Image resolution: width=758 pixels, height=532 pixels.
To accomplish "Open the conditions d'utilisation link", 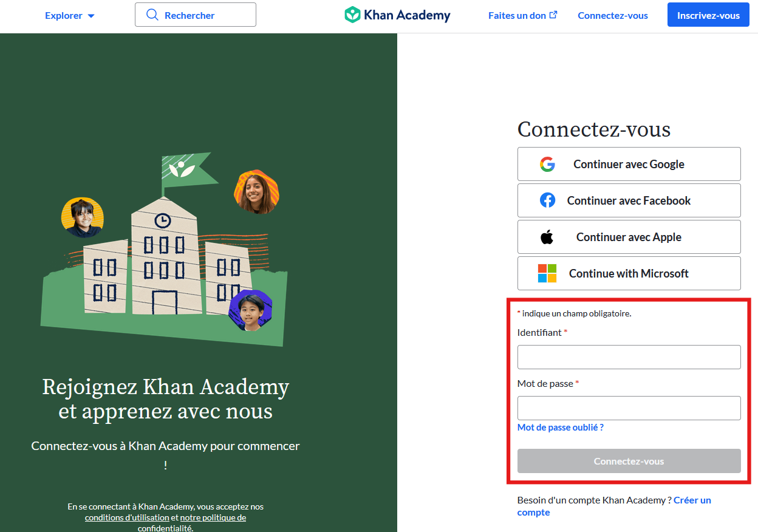I will [x=127, y=517].
